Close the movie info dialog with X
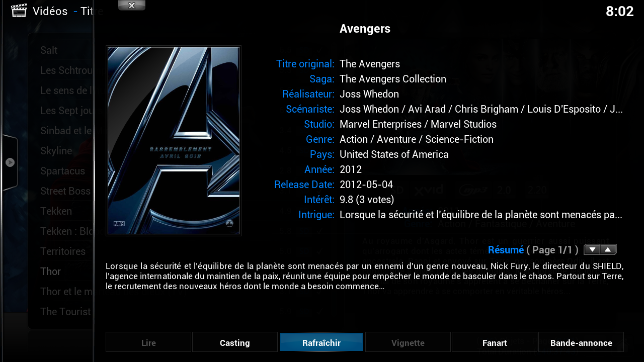Viewport: 644px width, 362px height. tap(132, 6)
